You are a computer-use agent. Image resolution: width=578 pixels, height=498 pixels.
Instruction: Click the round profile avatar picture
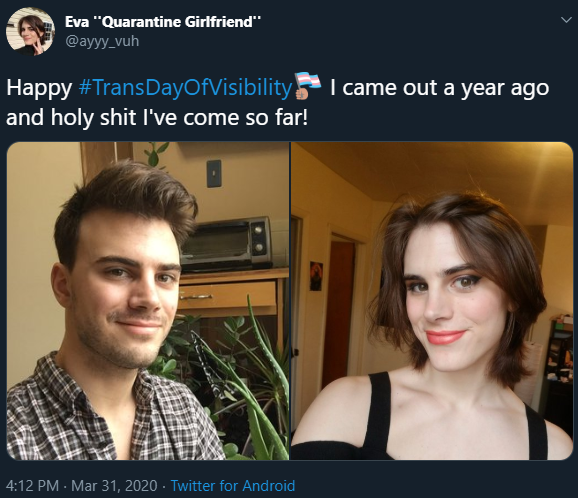click(x=30, y=31)
